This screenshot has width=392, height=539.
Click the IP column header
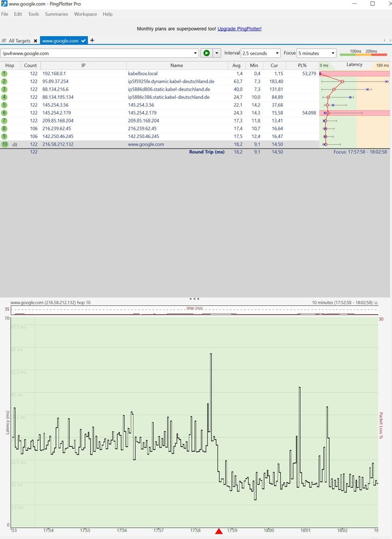[84, 65]
